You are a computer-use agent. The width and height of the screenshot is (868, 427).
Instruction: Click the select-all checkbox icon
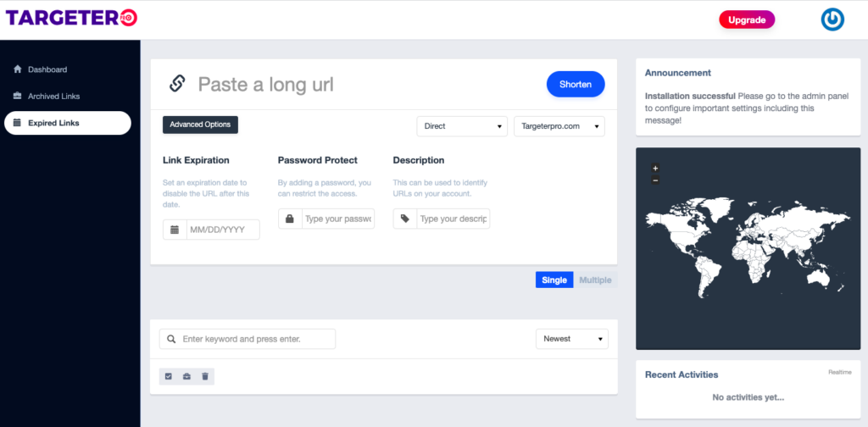[x=169, y=376]
